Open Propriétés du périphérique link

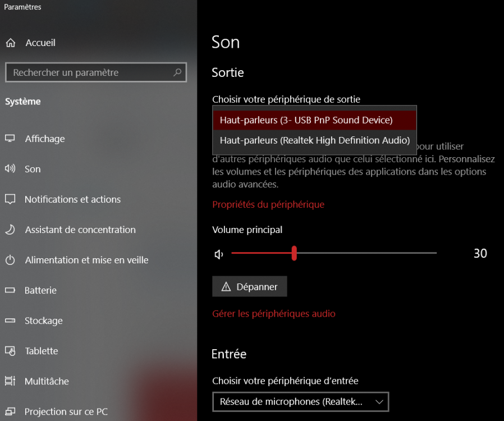click(x=268, y=204)
